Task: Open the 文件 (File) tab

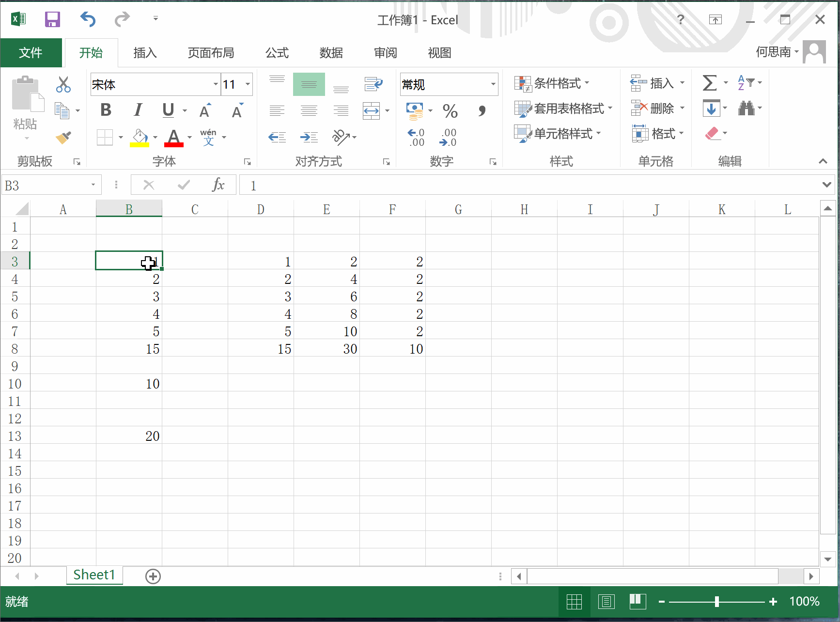Action: [31, 52]
